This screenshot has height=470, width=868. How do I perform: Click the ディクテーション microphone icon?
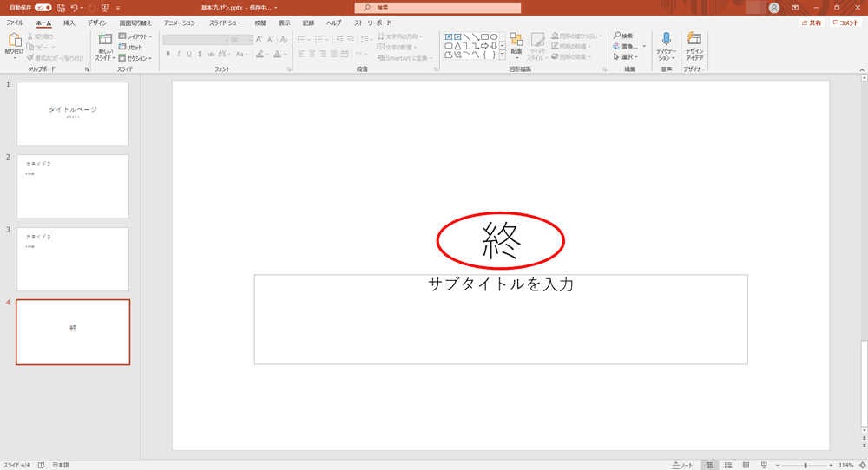click(666, 39)
